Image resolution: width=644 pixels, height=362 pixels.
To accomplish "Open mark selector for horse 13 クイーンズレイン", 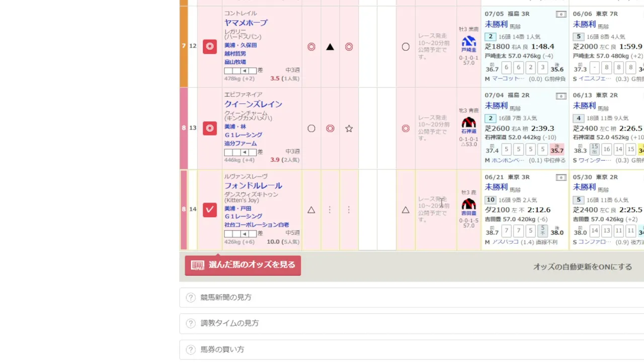I will coord(210,128).
